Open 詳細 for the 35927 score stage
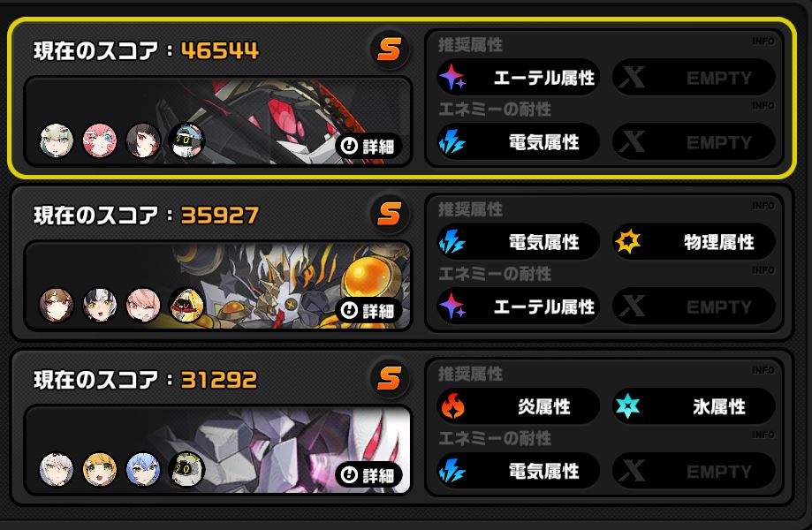 coord(368,311)
